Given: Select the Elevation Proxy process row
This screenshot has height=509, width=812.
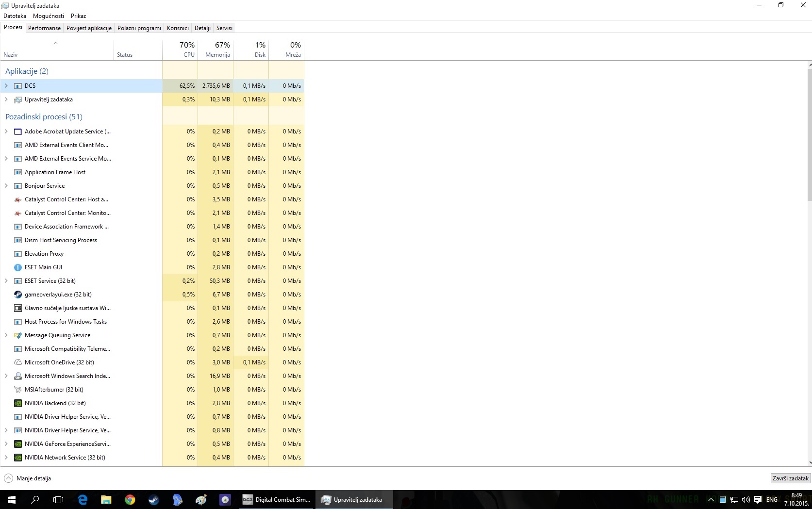Looking at the screenshot, I should tap(152, 254).
